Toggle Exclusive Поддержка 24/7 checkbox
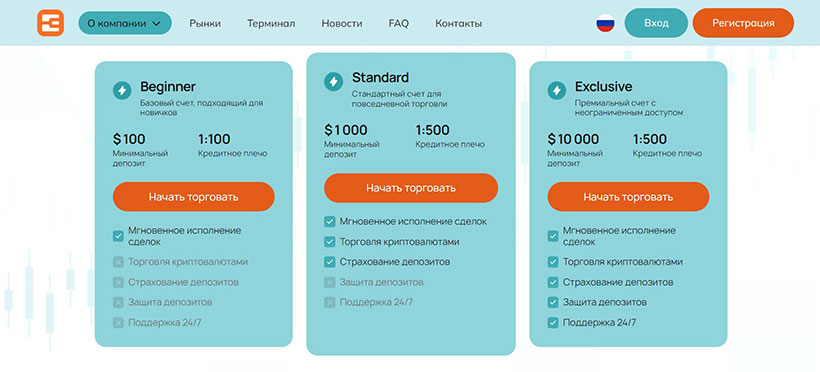Image resolution: width=820 pixels, height=372 pixels. pos(553,323)
